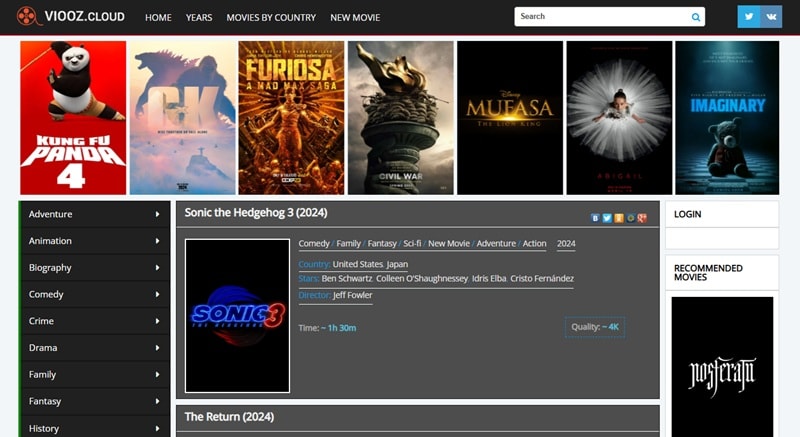This screenshot has width=800, height=437.
Task: Open director Jeff Fowler link
Action: tap(353, 295)
